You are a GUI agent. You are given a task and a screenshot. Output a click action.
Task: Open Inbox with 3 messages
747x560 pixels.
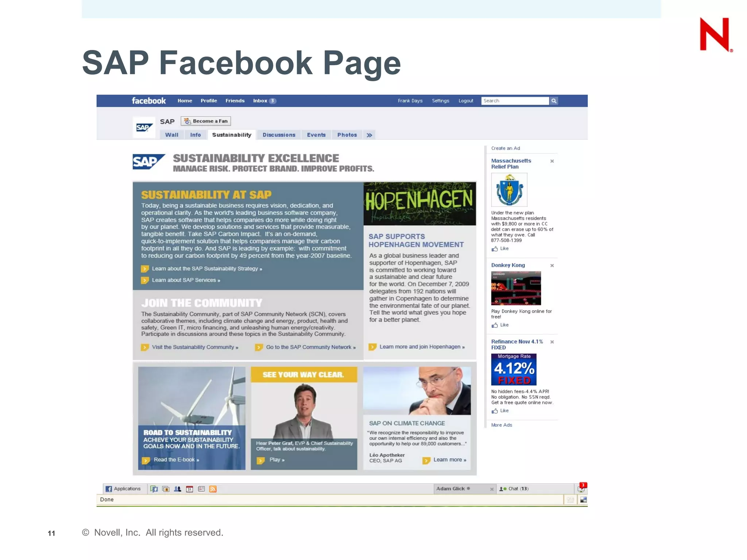[264, 101]
